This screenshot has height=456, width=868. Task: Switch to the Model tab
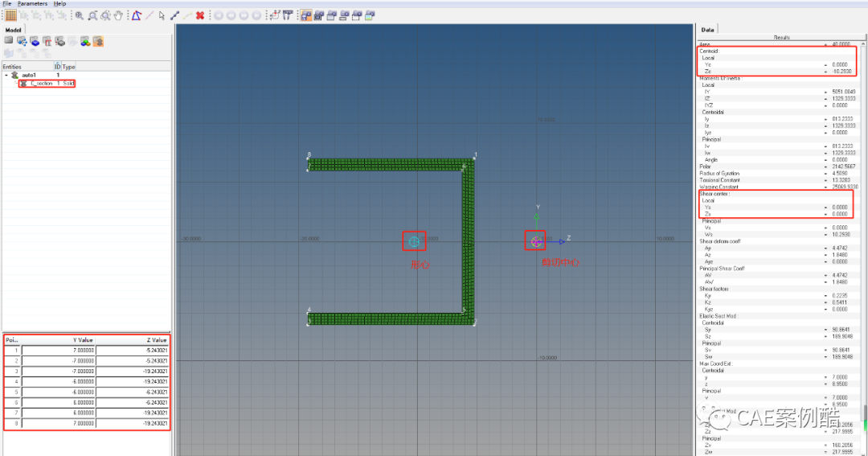[14, 30]
